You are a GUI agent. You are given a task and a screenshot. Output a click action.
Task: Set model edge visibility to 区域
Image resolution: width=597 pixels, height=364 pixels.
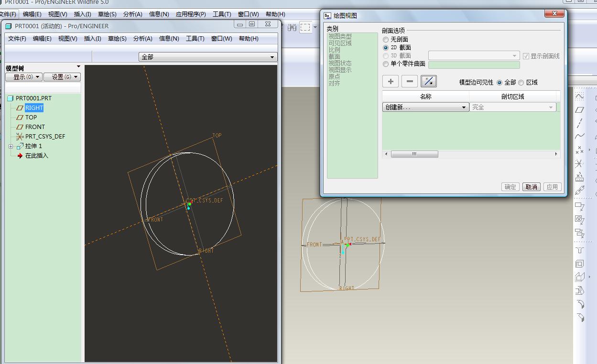(521, 83)
